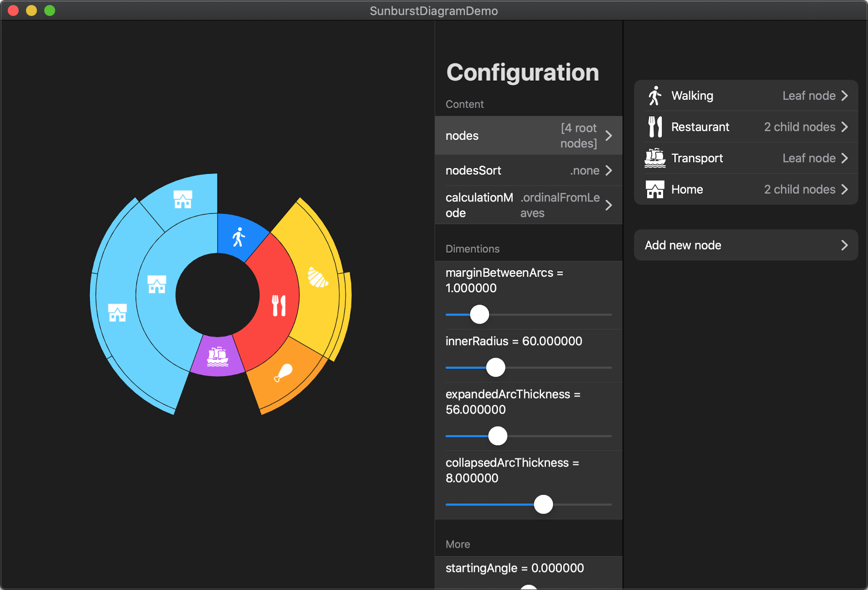The height and width of the screenshot is (590, 868).
Task: Click the house icon in the Home row
Action: pos(655,189)
